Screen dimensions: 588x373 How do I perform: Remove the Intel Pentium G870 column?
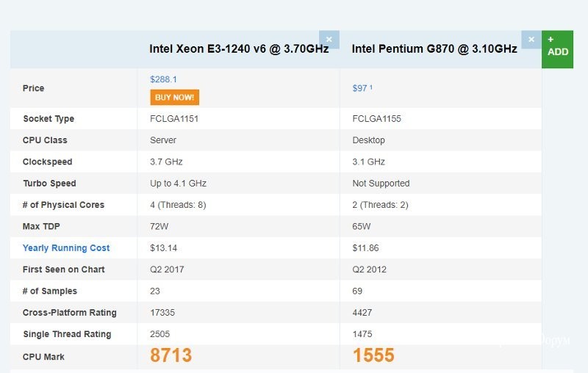point(531,40)
